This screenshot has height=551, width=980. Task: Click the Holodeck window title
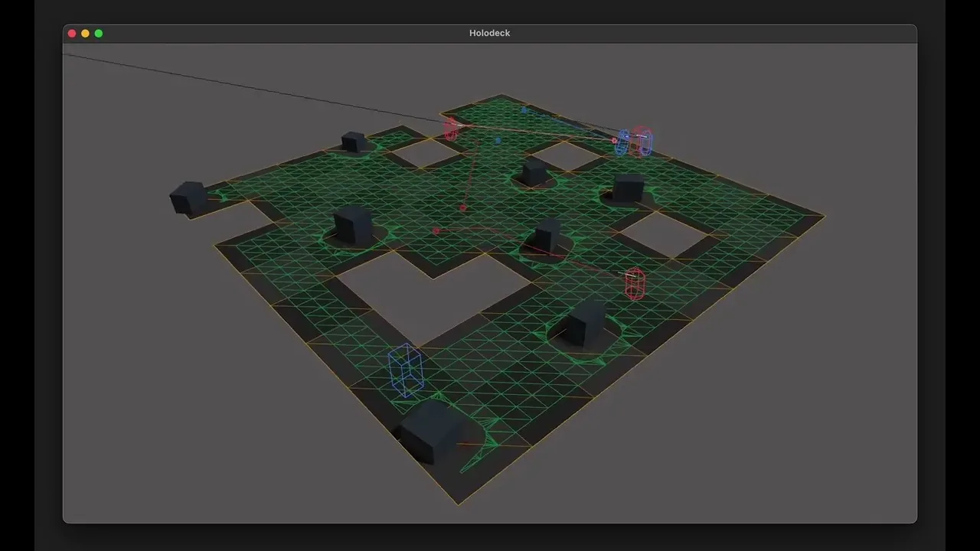coord(490,33)
